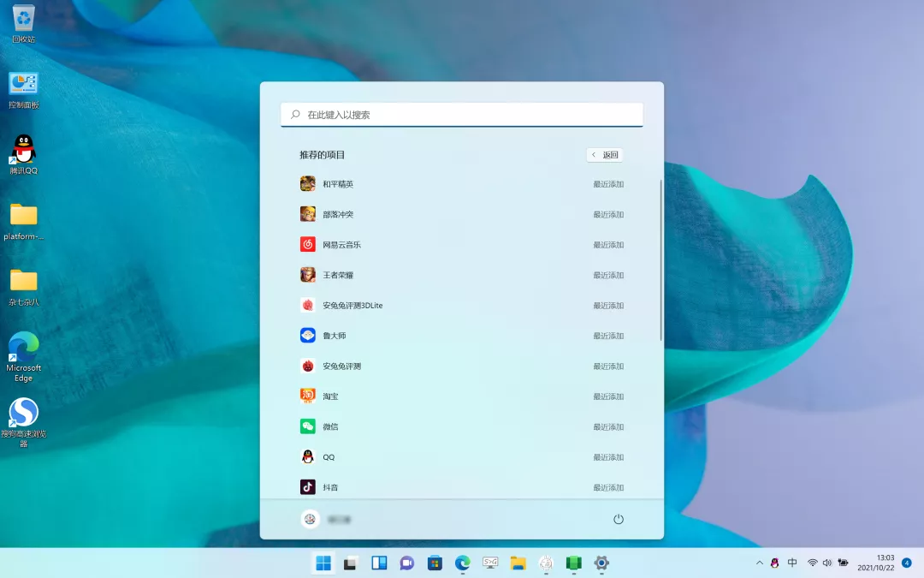This screenshot has width=924, height=578.
Task: Launch 网易云音乐 from recommended list
Action: pyautogui.click(x=308, y=244)
